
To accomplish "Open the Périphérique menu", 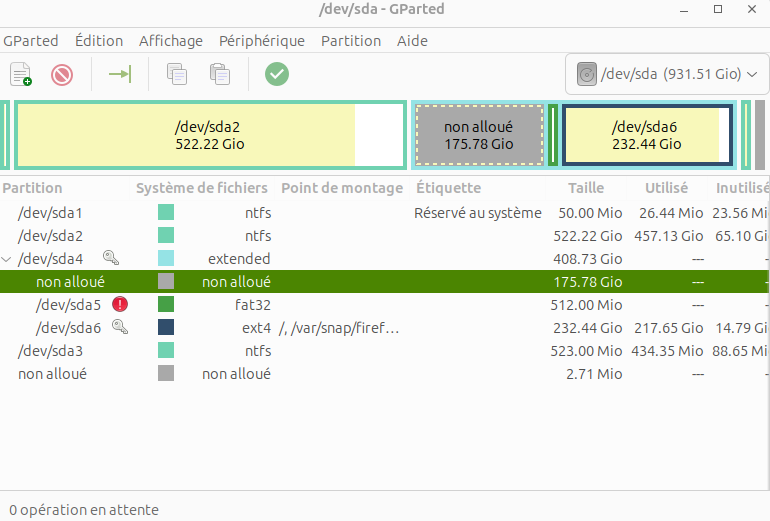I will click(x=262, y=41).
